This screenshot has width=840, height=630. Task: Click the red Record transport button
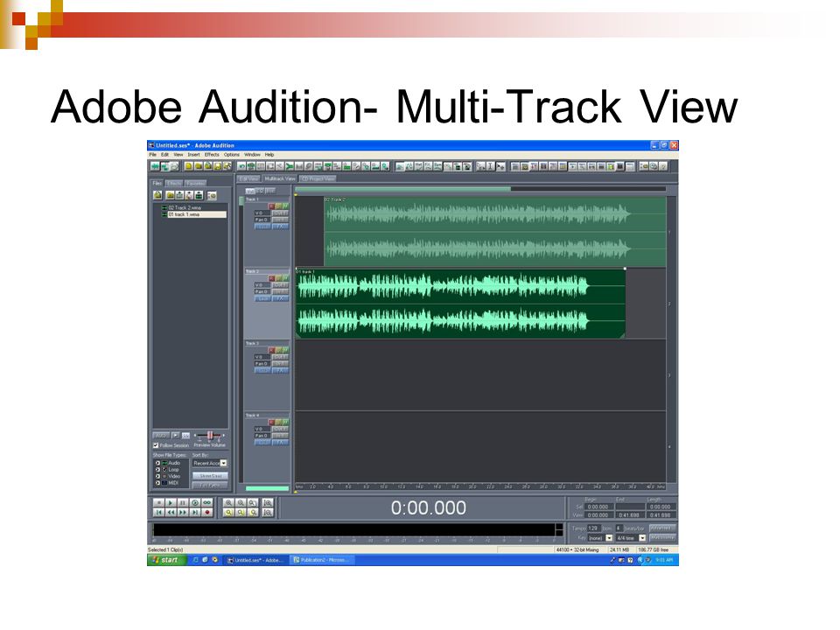pos(207,513)
